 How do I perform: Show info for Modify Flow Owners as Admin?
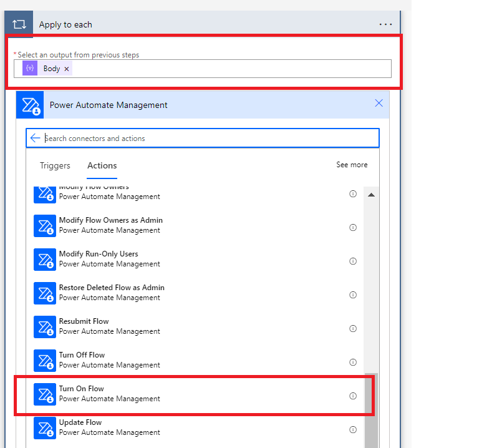point(353,227)
